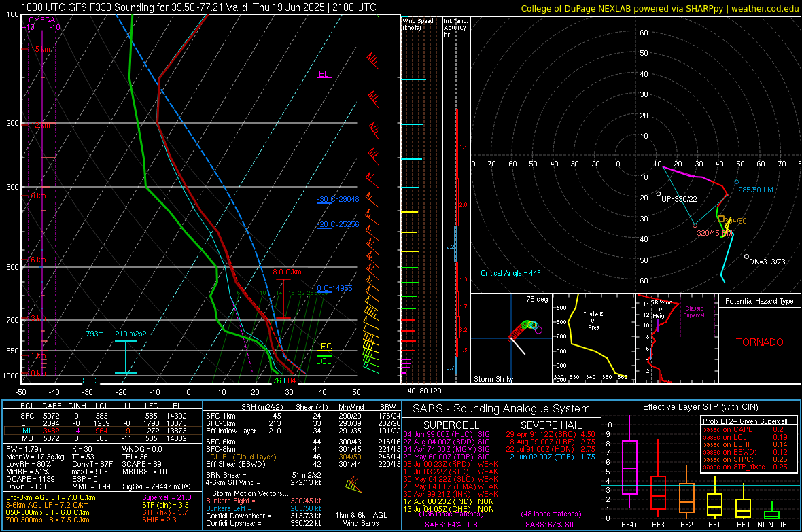The image size is (802, 532).
Task: Click the Theta-E v. Pres label
Action: click(x=593, y=320)
